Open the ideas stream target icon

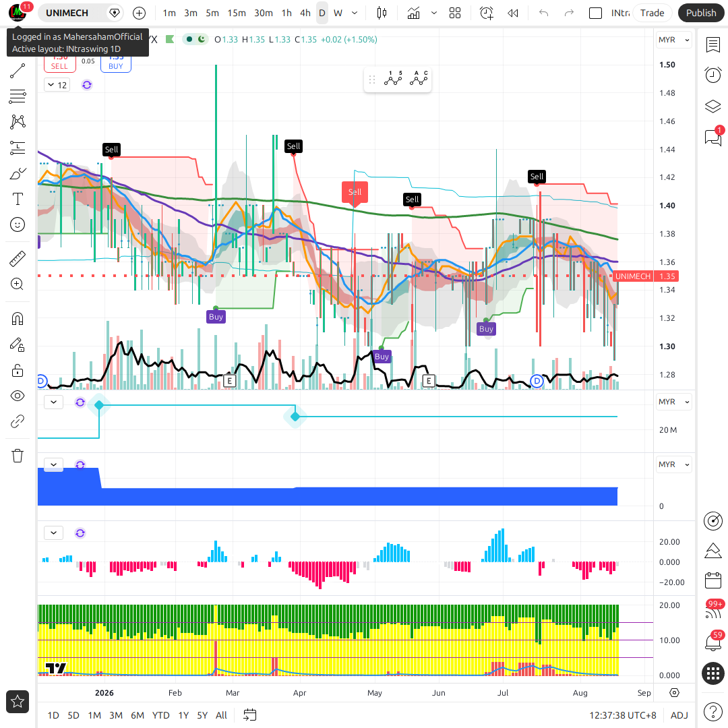(x=712, y=520)
